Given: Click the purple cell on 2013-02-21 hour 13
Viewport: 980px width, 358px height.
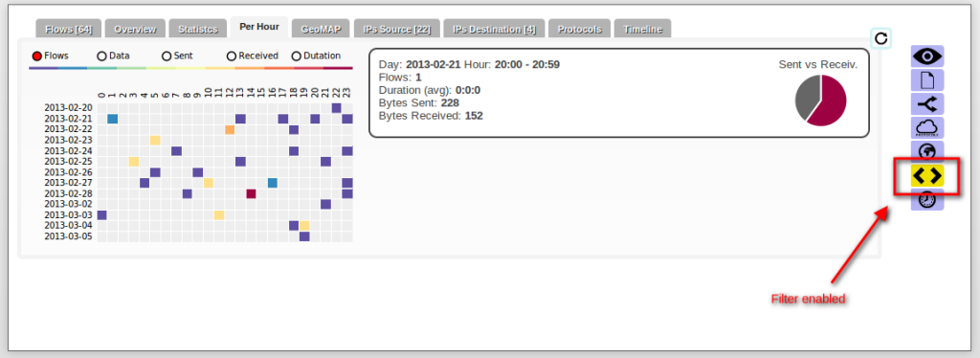Looking at the screenshot, I should [240, 119].
